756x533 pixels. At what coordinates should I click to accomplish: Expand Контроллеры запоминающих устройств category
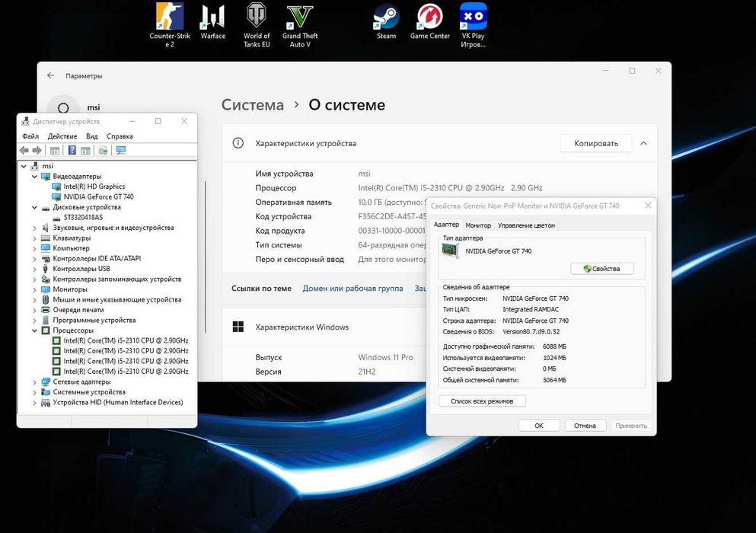pos(35,279)
